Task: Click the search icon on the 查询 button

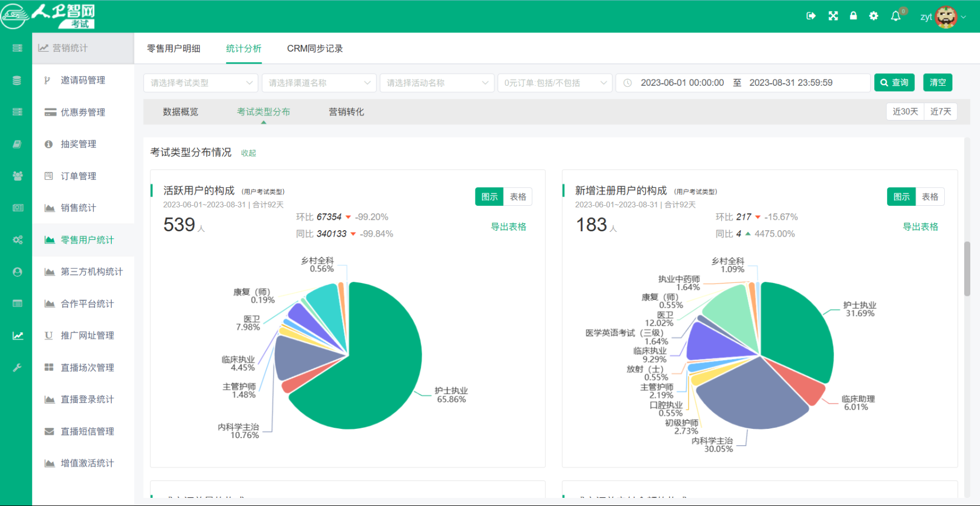Action: [x=886, y=83]
